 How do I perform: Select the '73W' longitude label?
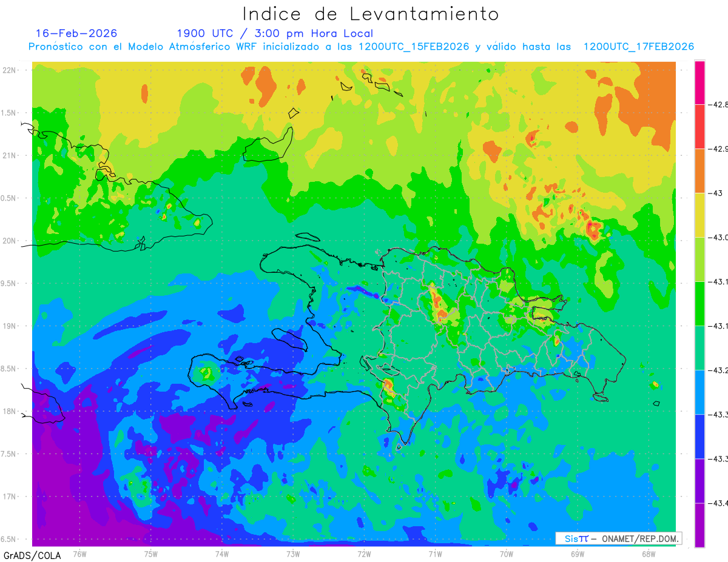(293, 554)
